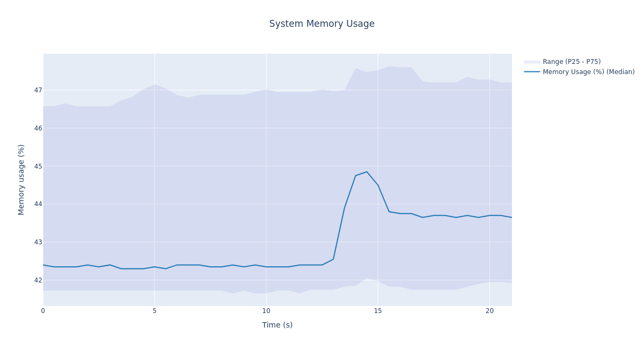Click x-axis tick label 10

click(266, 311)
